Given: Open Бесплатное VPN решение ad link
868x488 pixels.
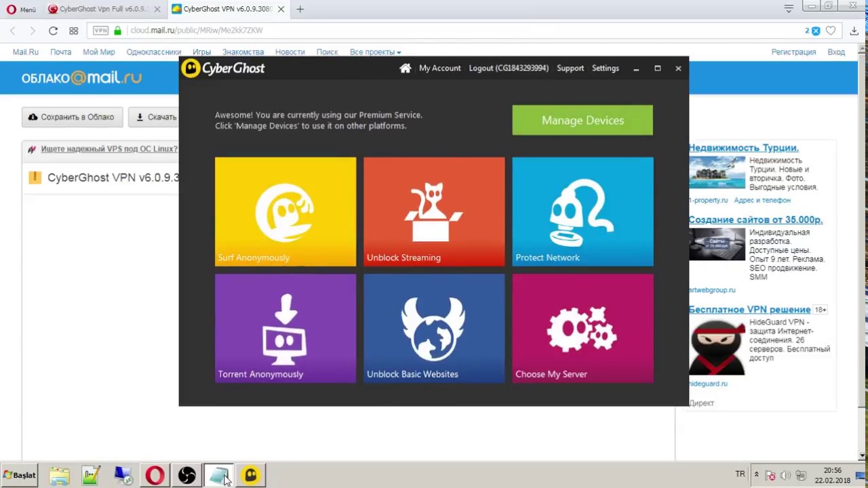Looking at the screenshot, I should point(749,309).
